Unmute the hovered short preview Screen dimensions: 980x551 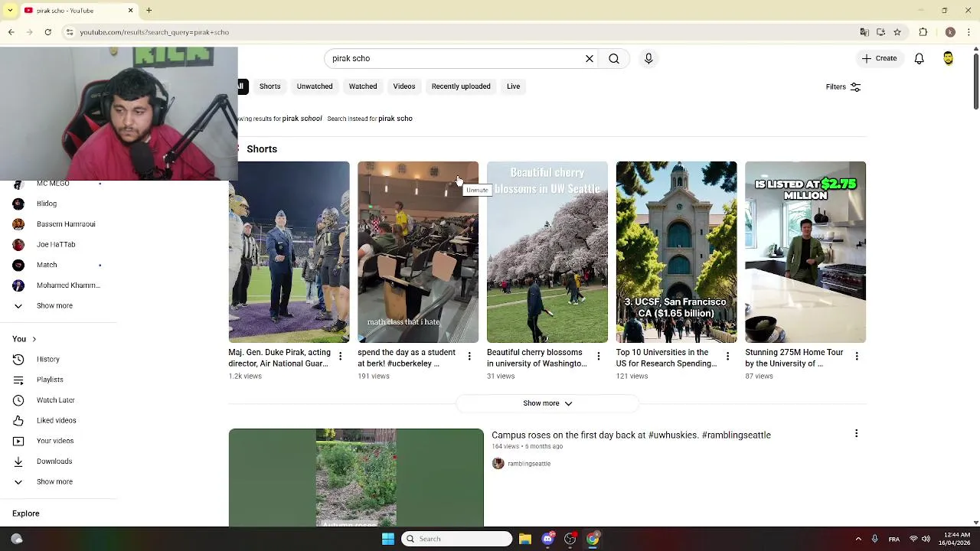pyautogui.click(x=459, y=181)
